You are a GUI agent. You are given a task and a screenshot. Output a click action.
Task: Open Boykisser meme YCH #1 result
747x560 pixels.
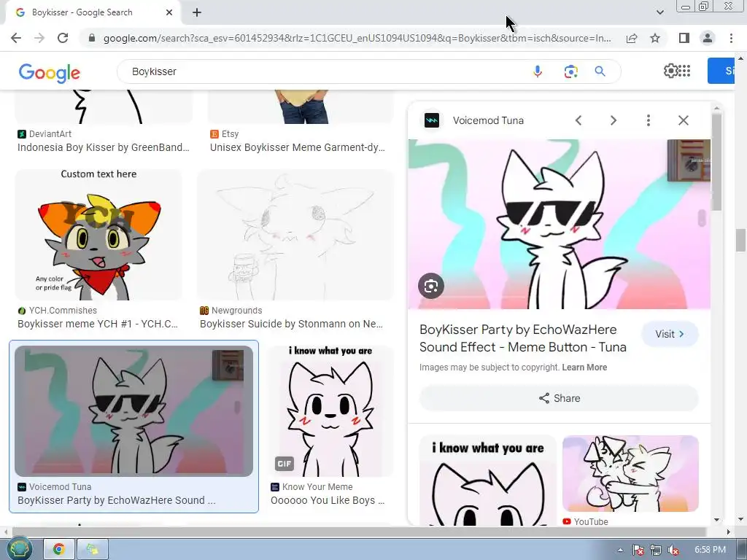coord(98,324)
